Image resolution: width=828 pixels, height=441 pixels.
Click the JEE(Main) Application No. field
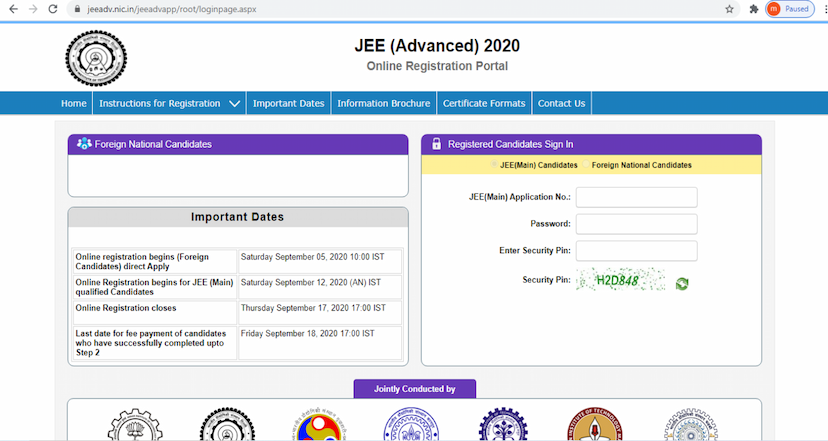click(636, 197)
